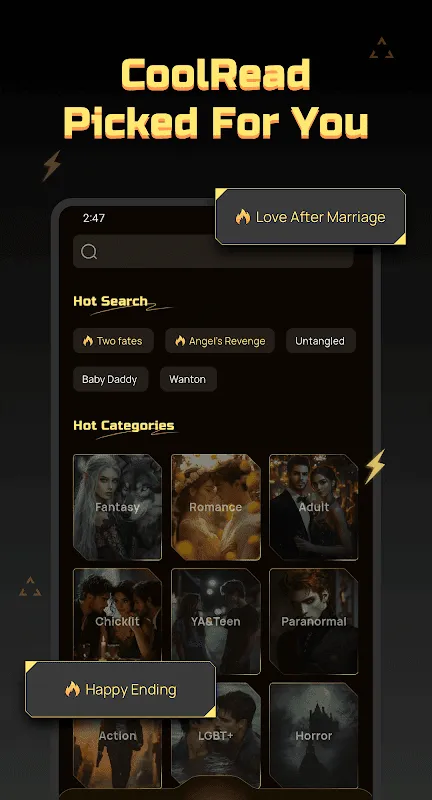This screenshot has width=432, height=800.
Task: Tap flame icon beside Angel's Revenge
Action: click(x=180, y=341)
